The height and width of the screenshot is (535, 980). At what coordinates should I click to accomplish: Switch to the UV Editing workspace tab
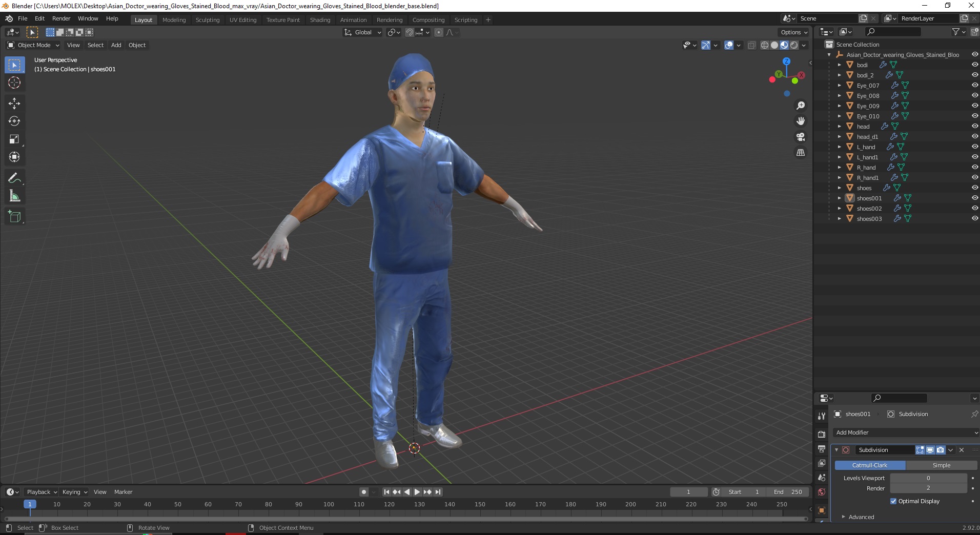(x=243, y=20)
